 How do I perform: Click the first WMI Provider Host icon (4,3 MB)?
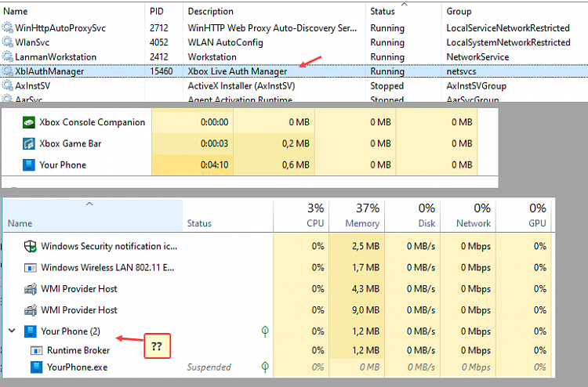click(31, 289)
